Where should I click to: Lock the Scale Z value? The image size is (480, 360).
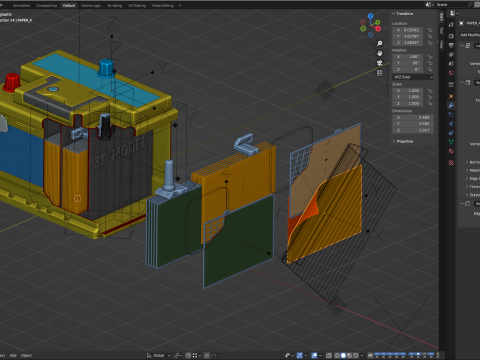tap(430, 103)
